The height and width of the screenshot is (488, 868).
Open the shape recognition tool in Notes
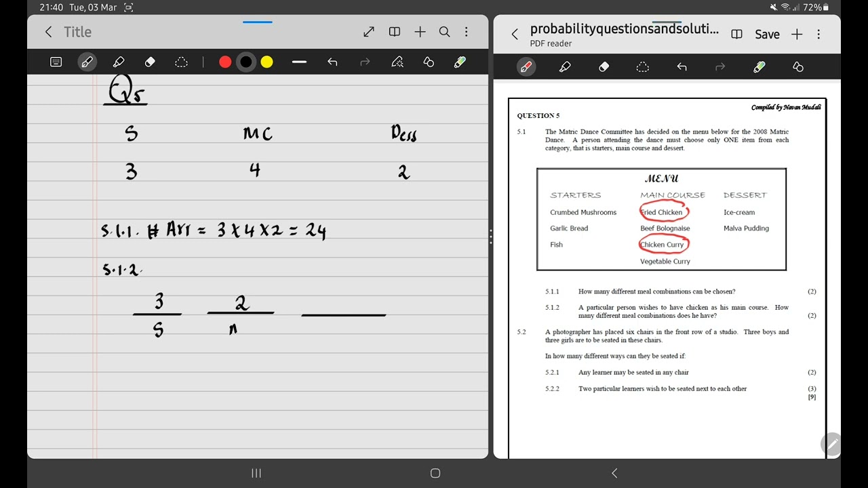(x=429, y=62)
